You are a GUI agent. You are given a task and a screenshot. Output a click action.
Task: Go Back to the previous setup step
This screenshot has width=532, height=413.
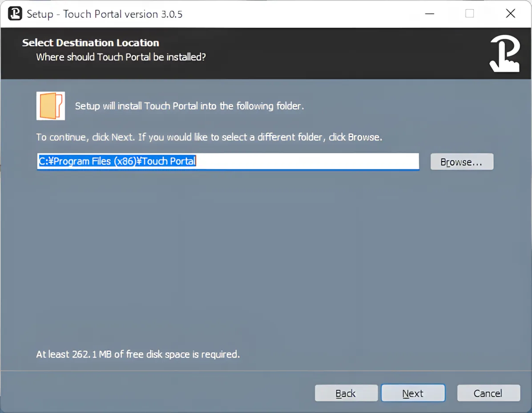pos(346,393)
